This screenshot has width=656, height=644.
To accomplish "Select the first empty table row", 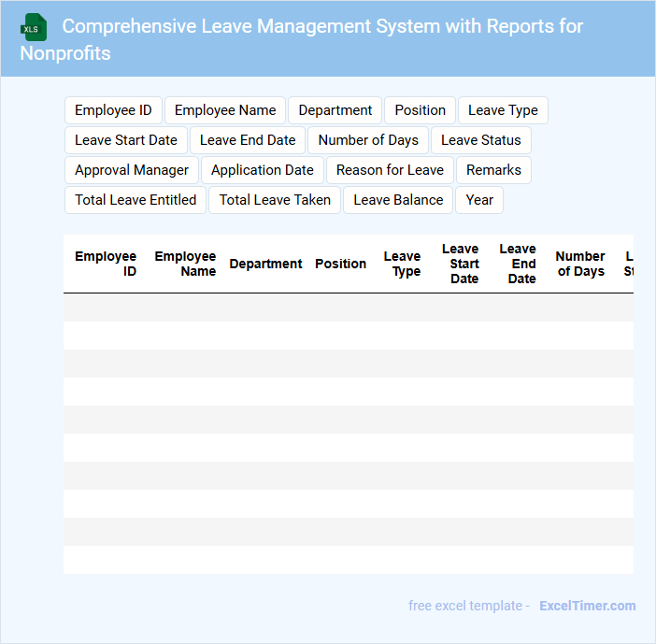I will [x=348, y=308].
